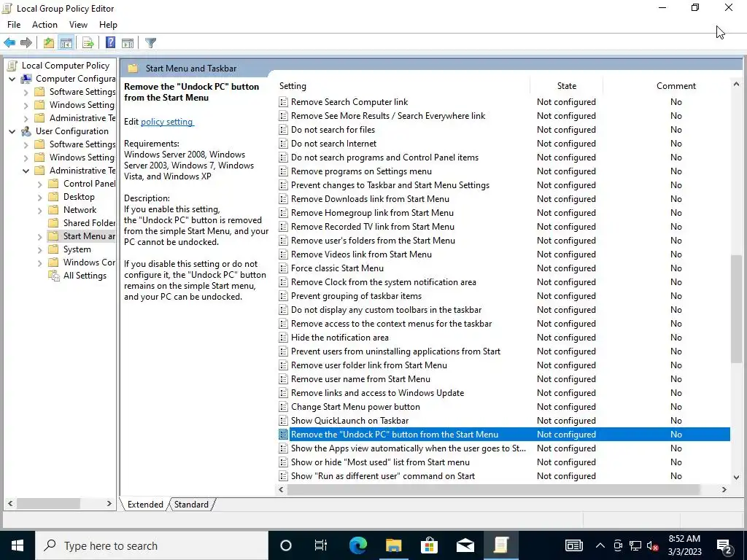The image size is (747, 560).
Task: Click the tree pane horizontal scrollbar thumb
Action: click(47, 503)
